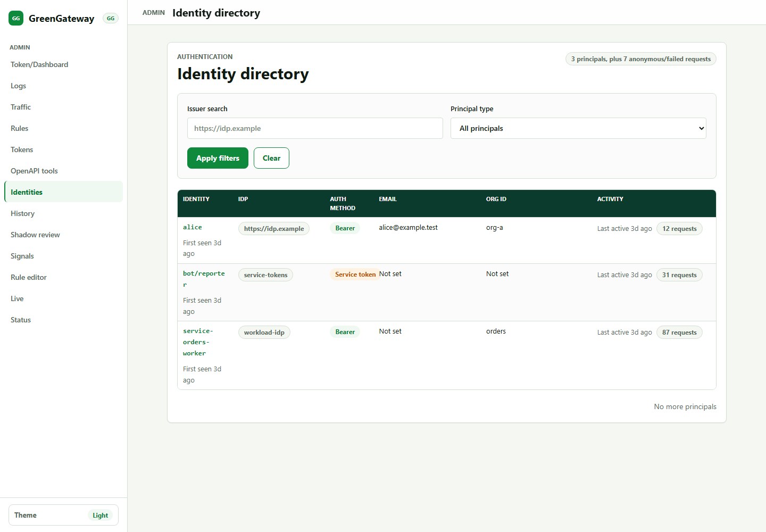766x532 pixels.
Task: Click the AUTH METHOD column header
Action: click(343, 204)
